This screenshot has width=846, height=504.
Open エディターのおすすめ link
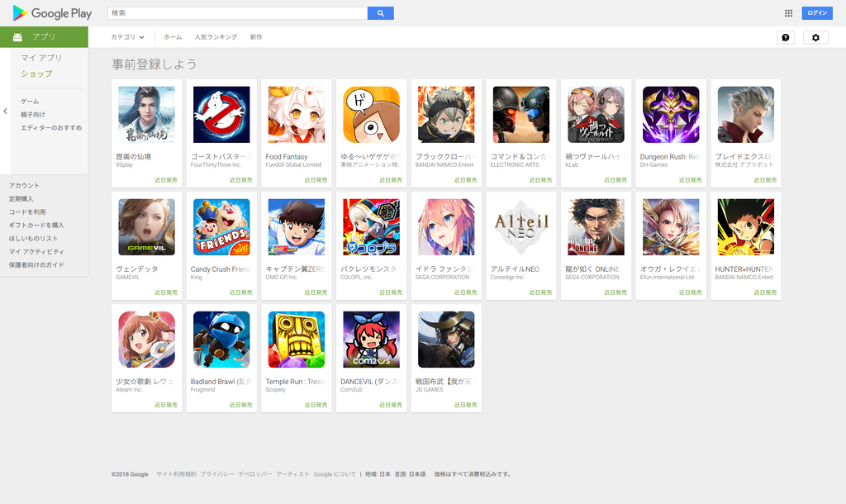click(51, 128)
